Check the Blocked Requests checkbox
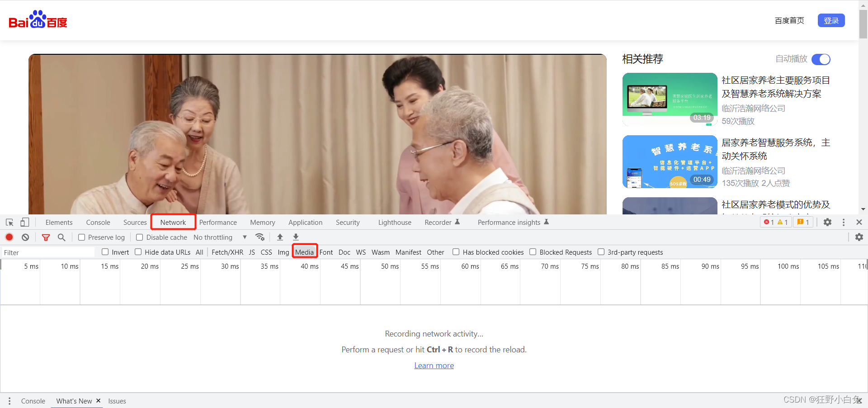868x408 pixels. [x=533, y=252]
